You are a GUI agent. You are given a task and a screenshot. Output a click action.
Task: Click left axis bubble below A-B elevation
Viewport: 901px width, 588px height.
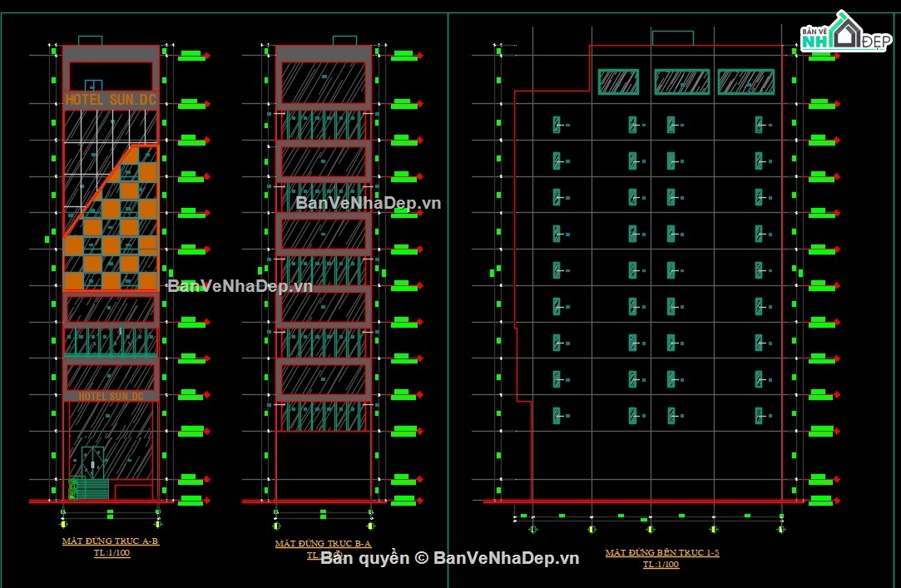pos(63,524)
